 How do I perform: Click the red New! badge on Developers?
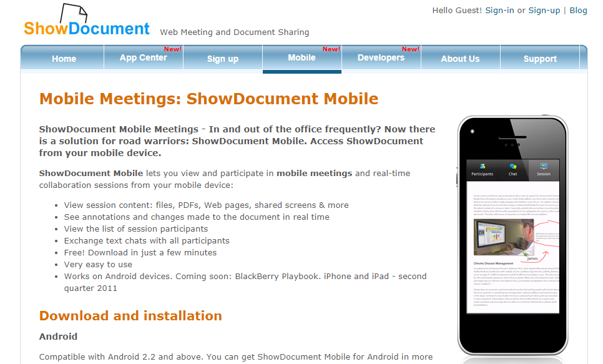coord(411,49)
